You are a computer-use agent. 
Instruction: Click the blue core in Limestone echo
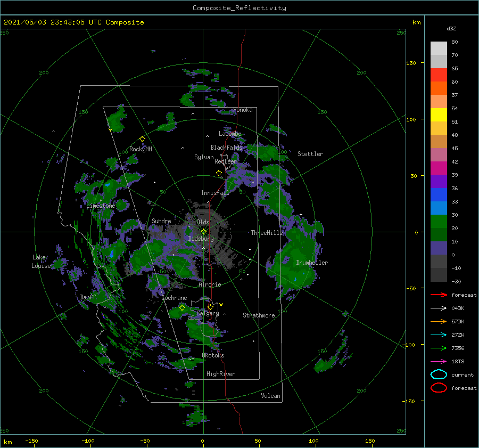pos(108,184)
